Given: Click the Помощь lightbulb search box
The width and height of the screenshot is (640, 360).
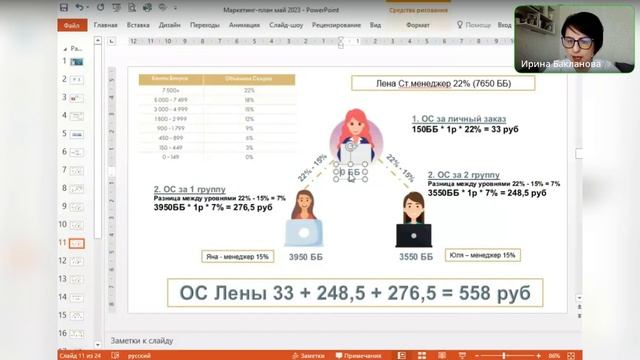Looking at the screenshot, I should [x=473, y=25].
